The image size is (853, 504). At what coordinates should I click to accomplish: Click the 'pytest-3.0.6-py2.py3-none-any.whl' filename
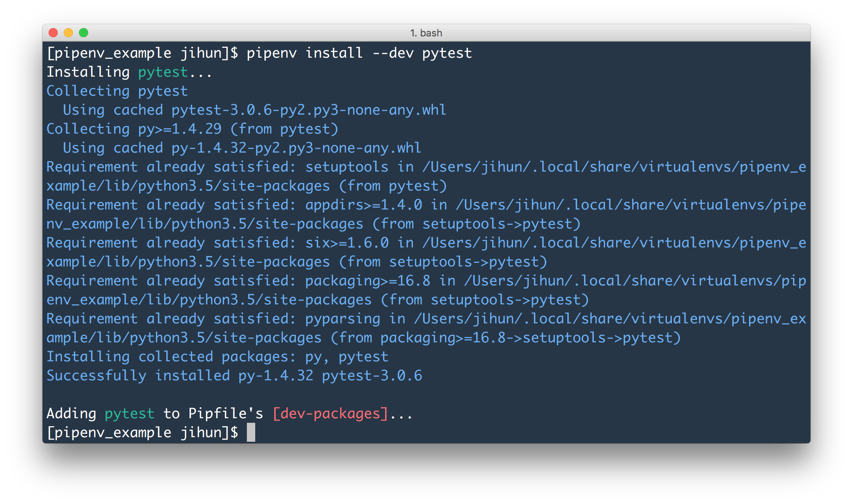coord(308,110)
